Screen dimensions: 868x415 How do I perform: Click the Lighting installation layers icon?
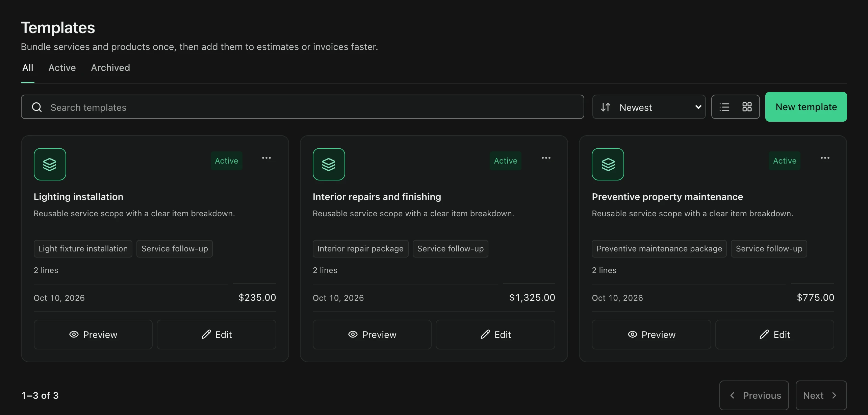click(50, 164)
